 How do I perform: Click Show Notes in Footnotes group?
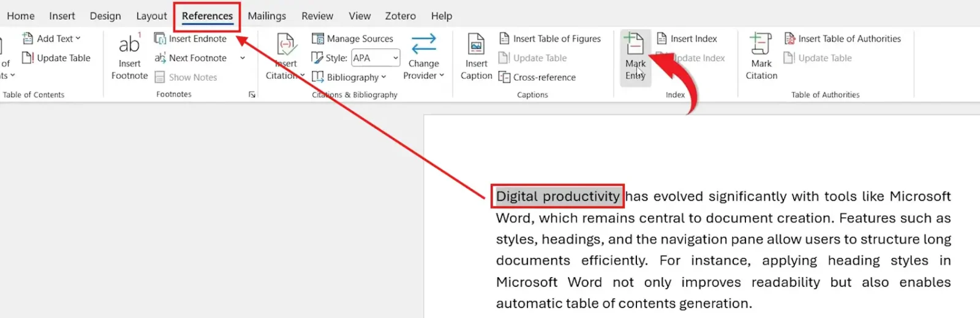(186, 77)
